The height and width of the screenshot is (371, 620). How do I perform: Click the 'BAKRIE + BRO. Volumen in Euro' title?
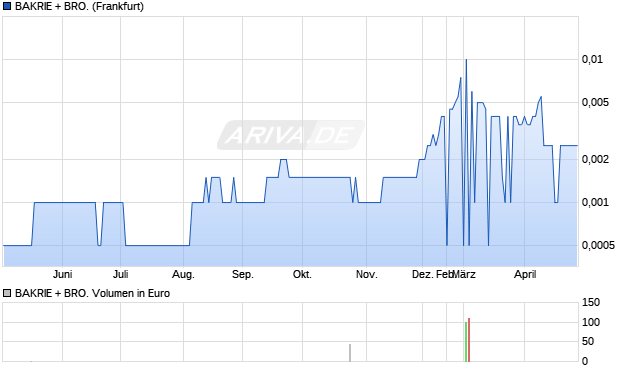(x=92, y=293)
